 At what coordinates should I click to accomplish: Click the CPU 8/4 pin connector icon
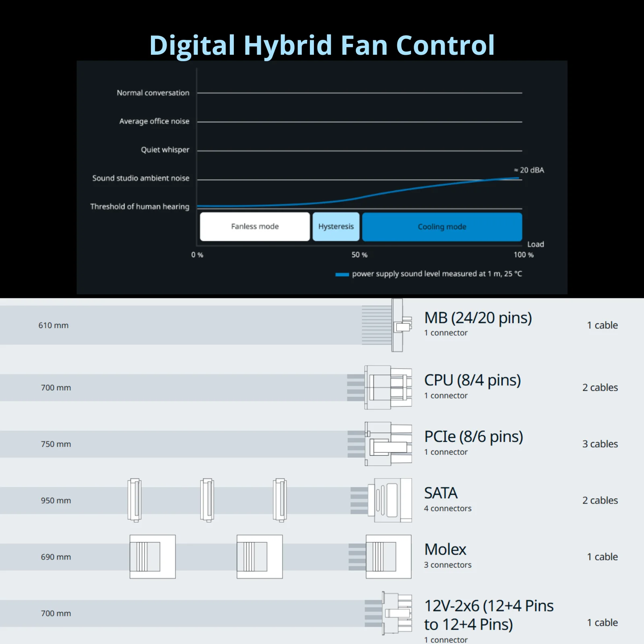click(x=388, y=388)
